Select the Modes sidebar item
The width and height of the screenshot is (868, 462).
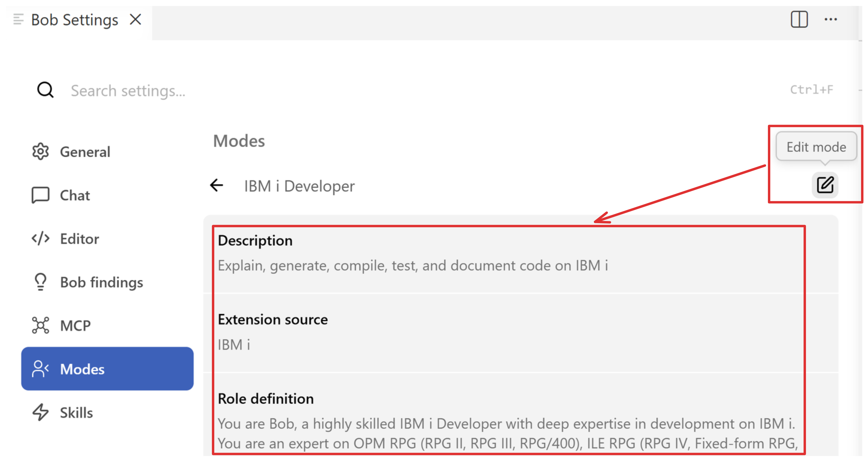pos(107,369)
